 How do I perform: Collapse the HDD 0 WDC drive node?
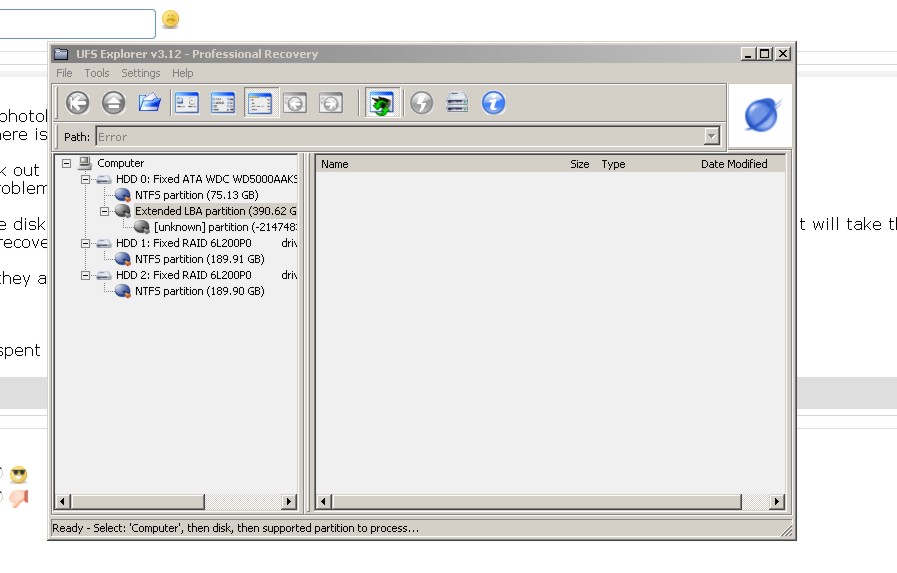(x=86, y=179)
